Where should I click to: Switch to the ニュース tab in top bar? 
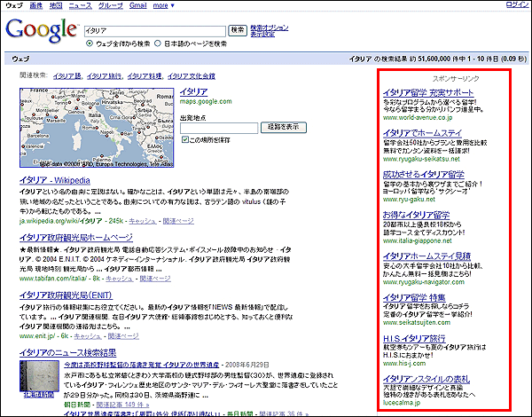tap(80, 5)
